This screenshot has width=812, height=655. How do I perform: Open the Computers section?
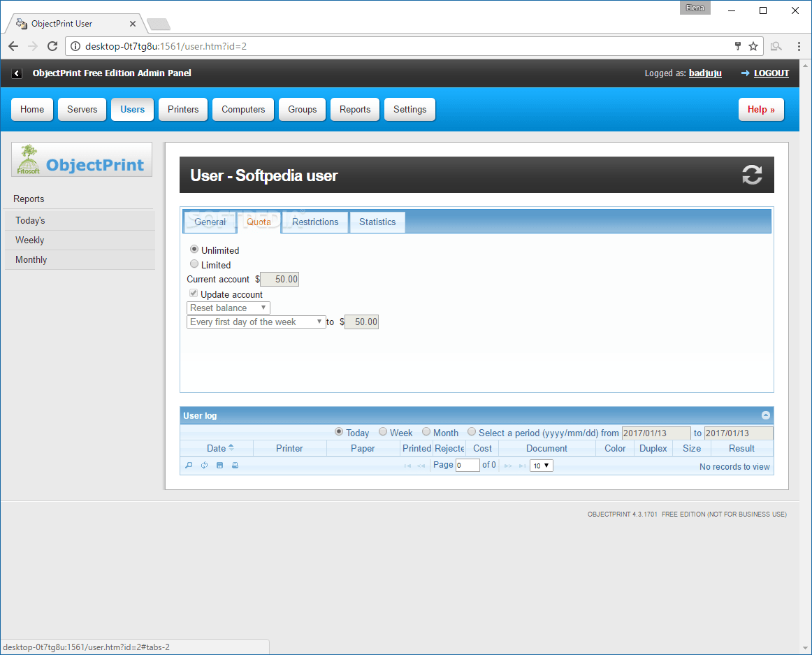(243, 109)
